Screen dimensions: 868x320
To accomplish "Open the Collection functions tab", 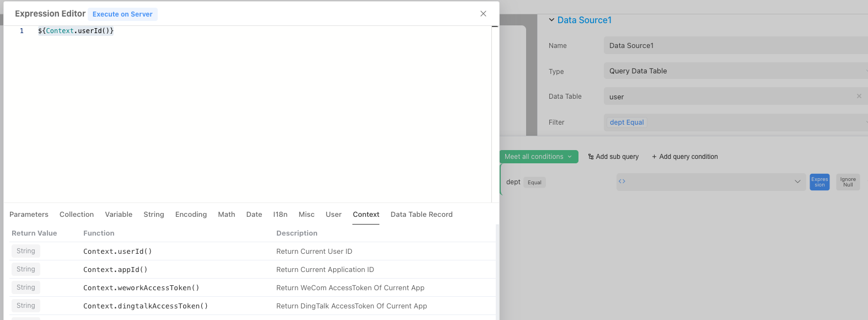I will click(x=77, y=215).
